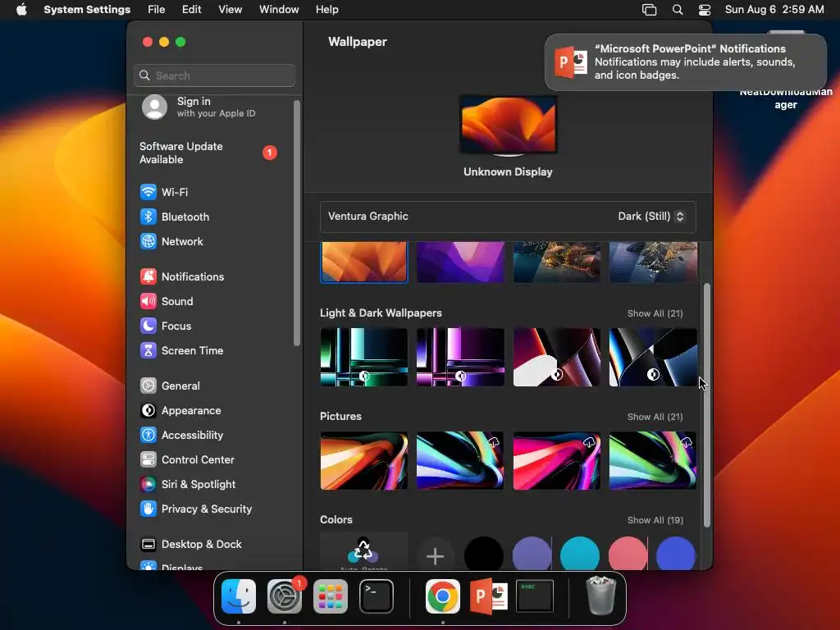Image resolution: width=840 pixels, height=630 pixels.
Task: Open the exec file icon in Dock
Action: (x=535, y=596)
